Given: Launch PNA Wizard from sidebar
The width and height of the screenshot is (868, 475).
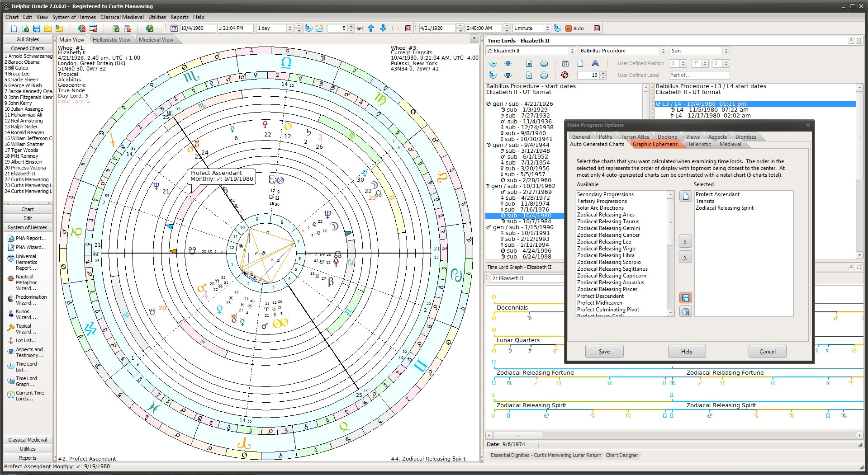Looking at the screenshot, I should pos(27,247).
